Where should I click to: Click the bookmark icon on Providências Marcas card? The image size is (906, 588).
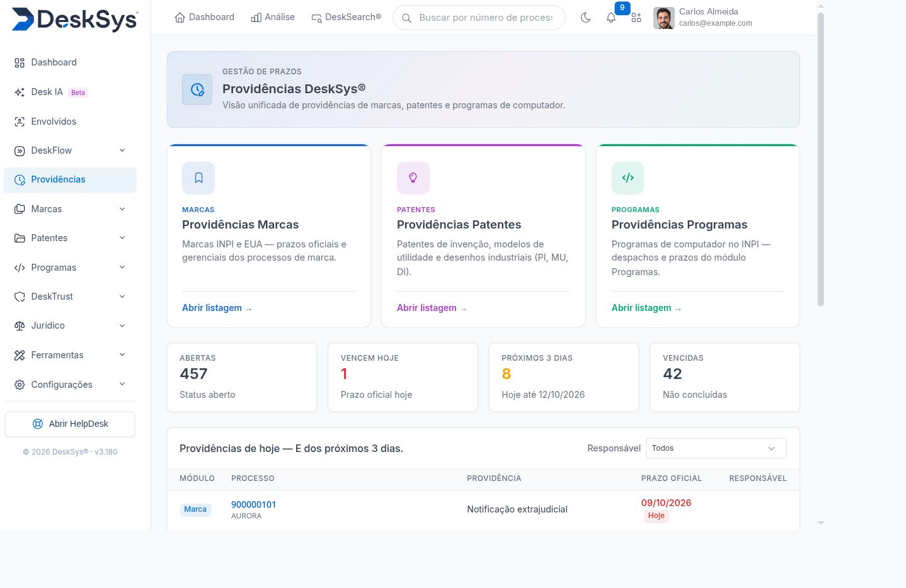198,178
